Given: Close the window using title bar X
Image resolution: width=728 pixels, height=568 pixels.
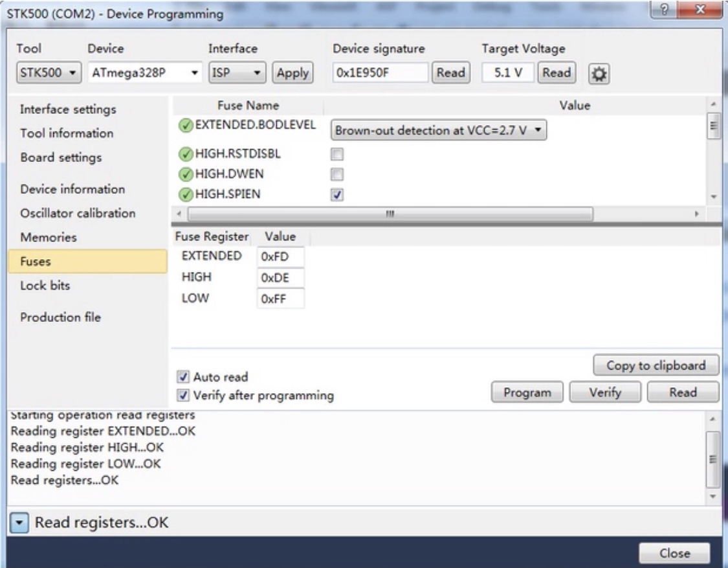Looking at the screenshot, I should tap(700, 9).
